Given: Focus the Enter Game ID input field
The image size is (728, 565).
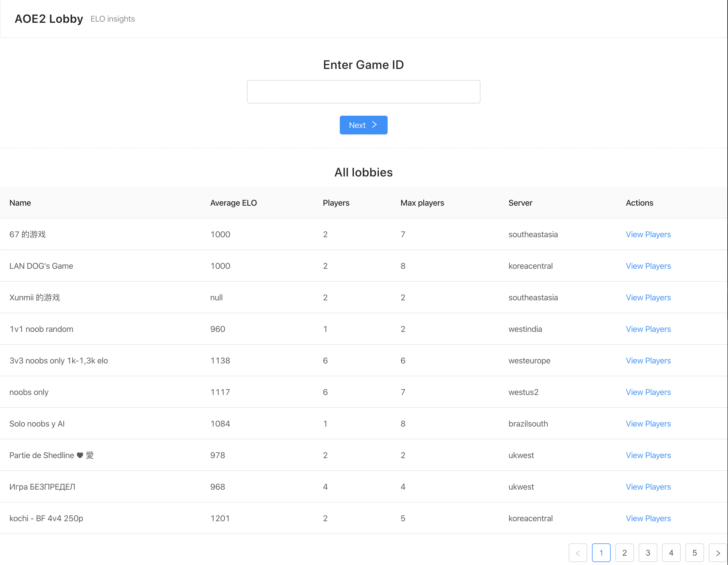Looking at the screenshot, I should tap(363, 92).
